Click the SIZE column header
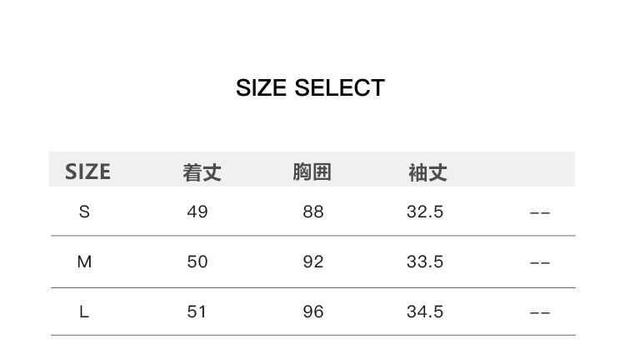 87,172
